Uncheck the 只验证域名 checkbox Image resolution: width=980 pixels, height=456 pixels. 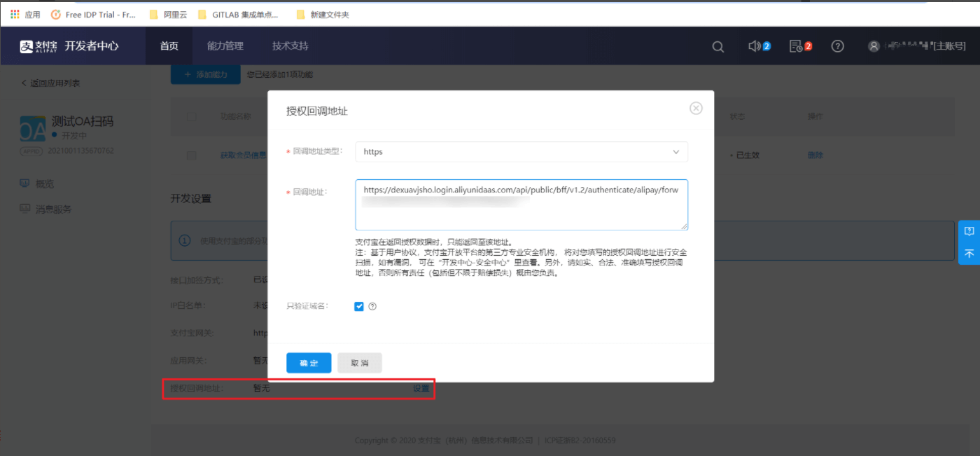[359, 306]
